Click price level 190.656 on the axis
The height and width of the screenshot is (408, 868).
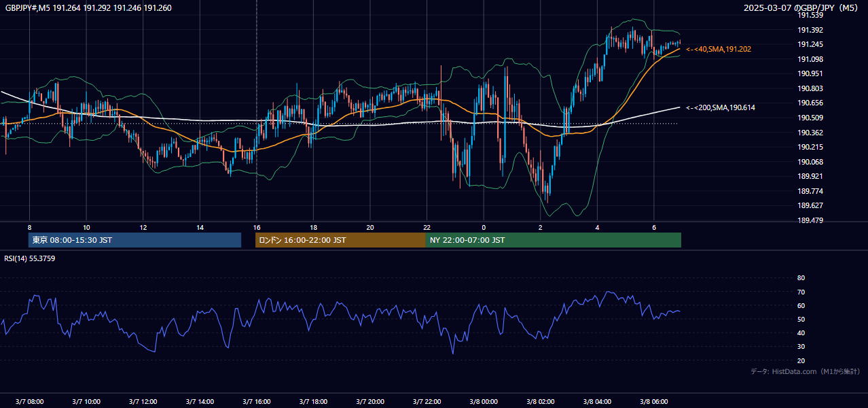click(810, 103)
